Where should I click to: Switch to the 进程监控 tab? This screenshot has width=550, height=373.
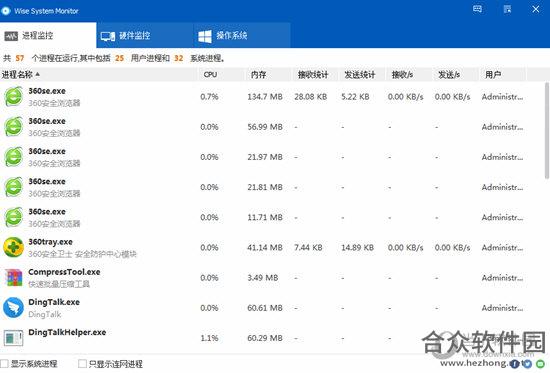[x=48, y=35]
